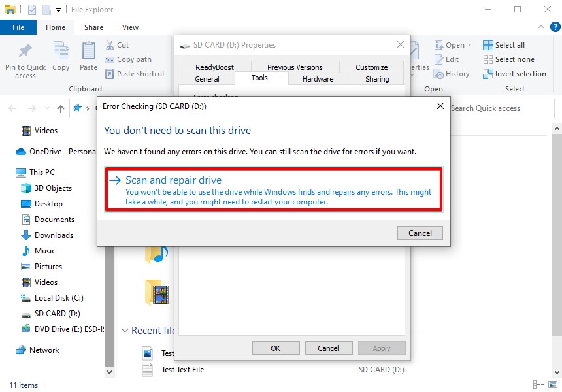Click the Invert selection icon
Viewport: 562px width, 392px height.
[x=487, y=74]
